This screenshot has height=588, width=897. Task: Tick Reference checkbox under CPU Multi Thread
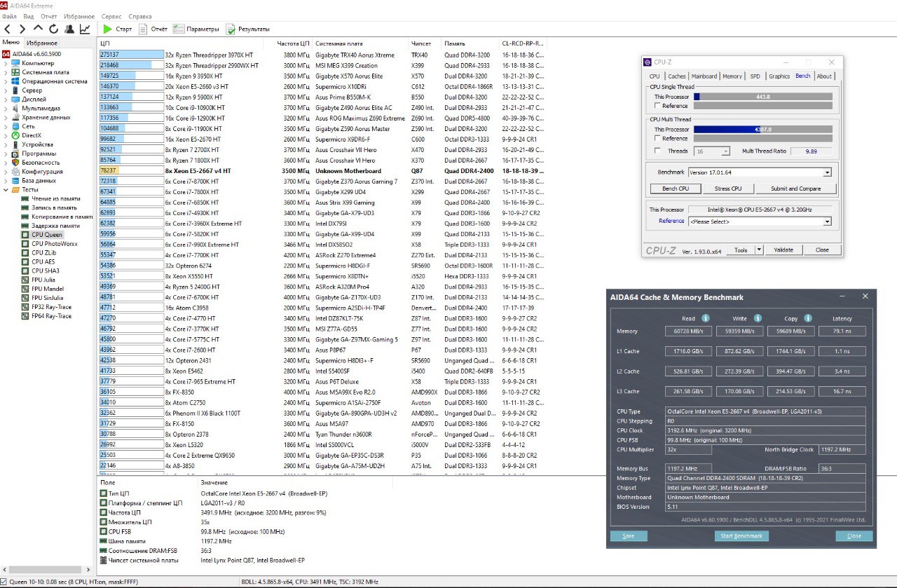pyautogui.click(x=657, y=138)
